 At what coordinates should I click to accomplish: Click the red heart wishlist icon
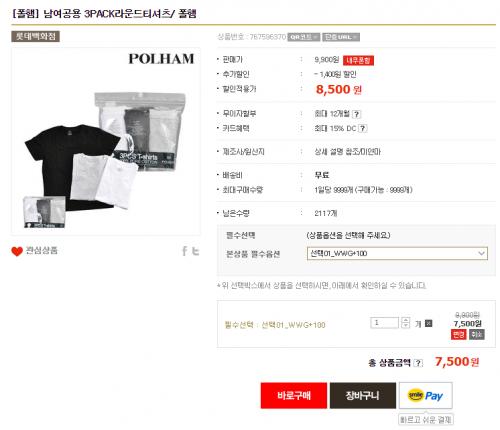[17, 251]
